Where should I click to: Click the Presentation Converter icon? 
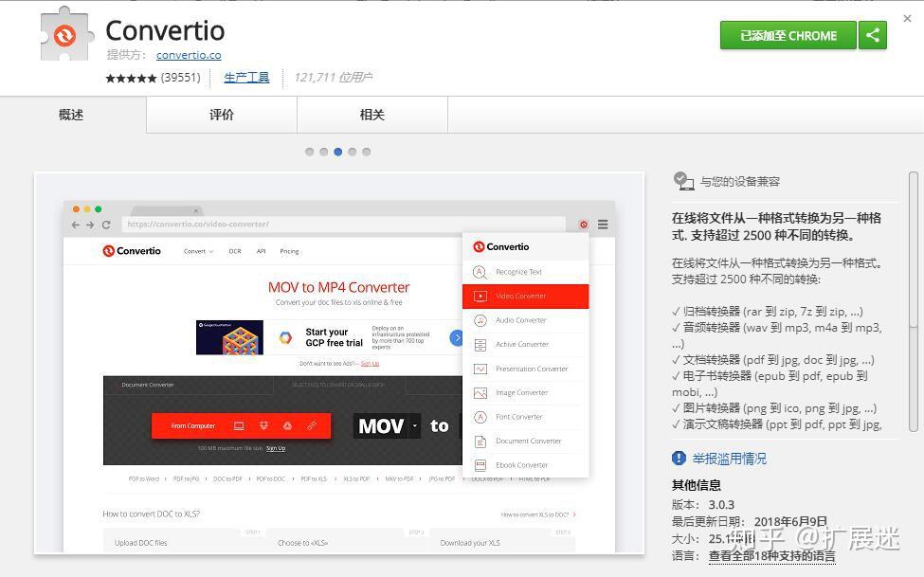[480, 369]
